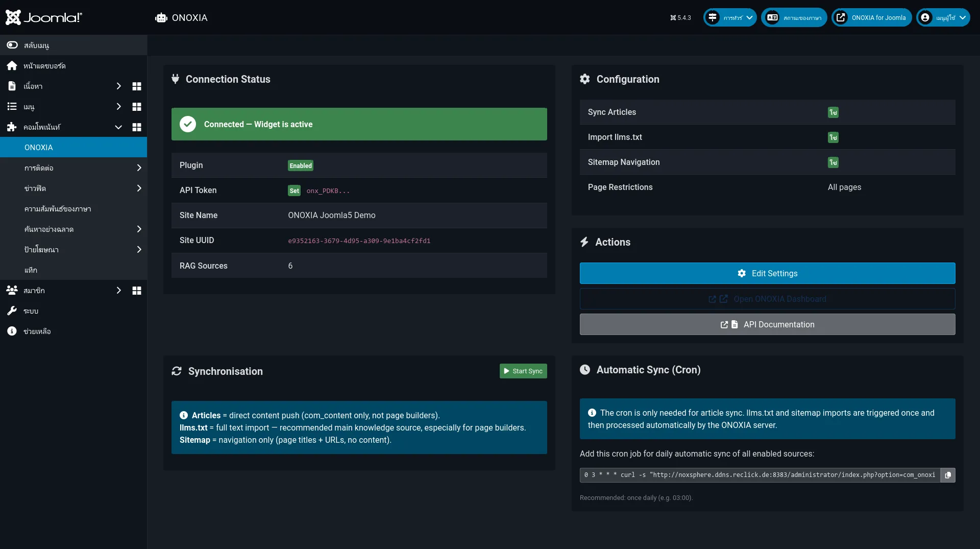Open the การทัวร์ tours dropdown

(730, 17)
